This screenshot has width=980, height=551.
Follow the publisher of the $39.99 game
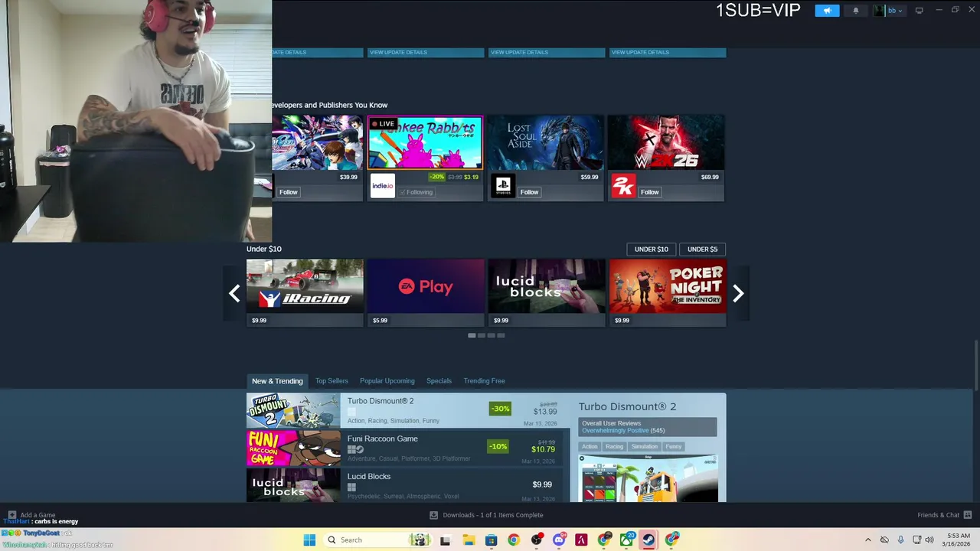(x=288, y=192)
